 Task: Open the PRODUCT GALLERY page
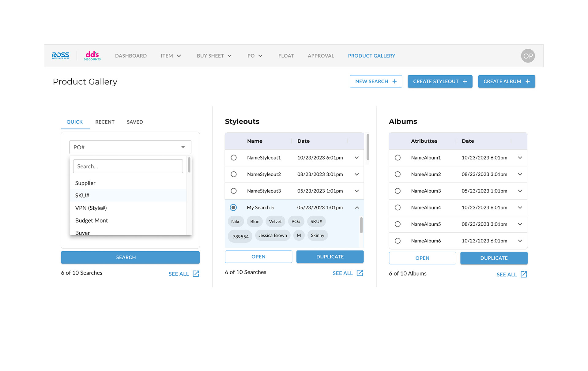tap(371, 56)
